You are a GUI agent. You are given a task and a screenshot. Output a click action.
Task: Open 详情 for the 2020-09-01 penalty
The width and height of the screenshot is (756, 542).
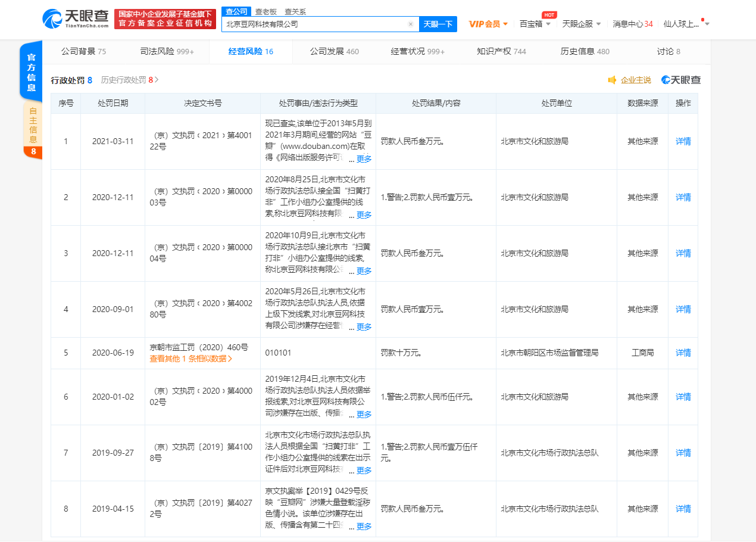tap(683, 310)
